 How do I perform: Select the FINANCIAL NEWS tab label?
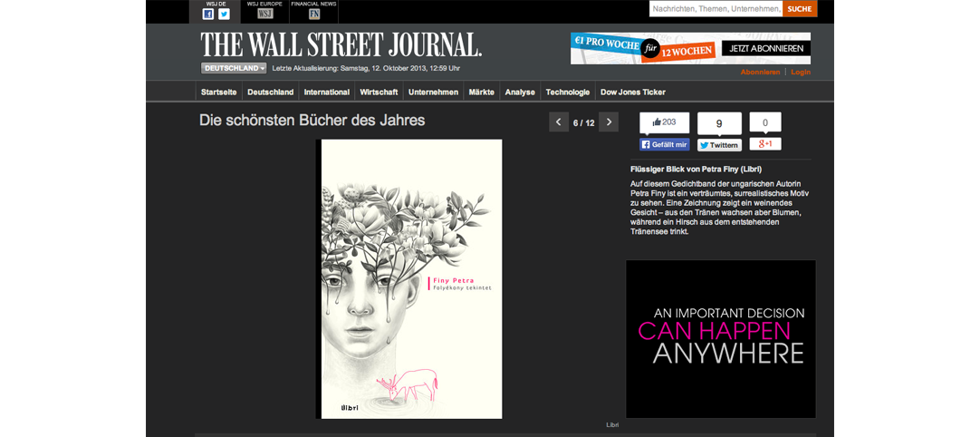coord(313,4)
